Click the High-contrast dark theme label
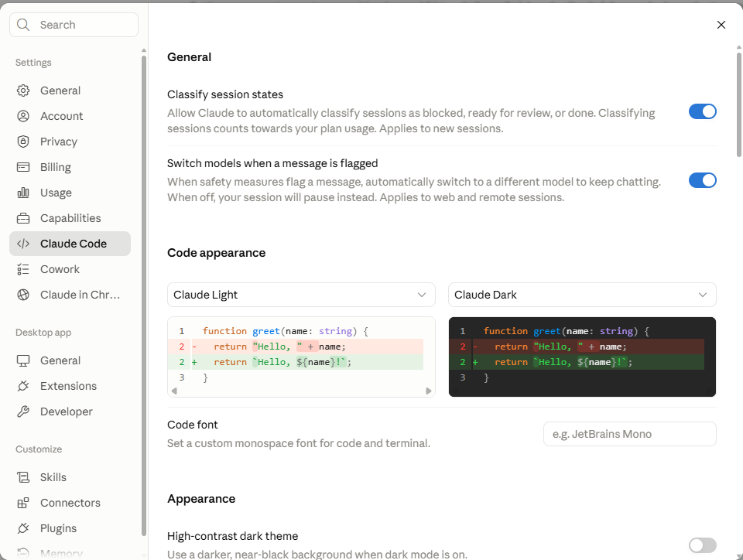Screen dimensions: 743x560 (x=233, y=536)
